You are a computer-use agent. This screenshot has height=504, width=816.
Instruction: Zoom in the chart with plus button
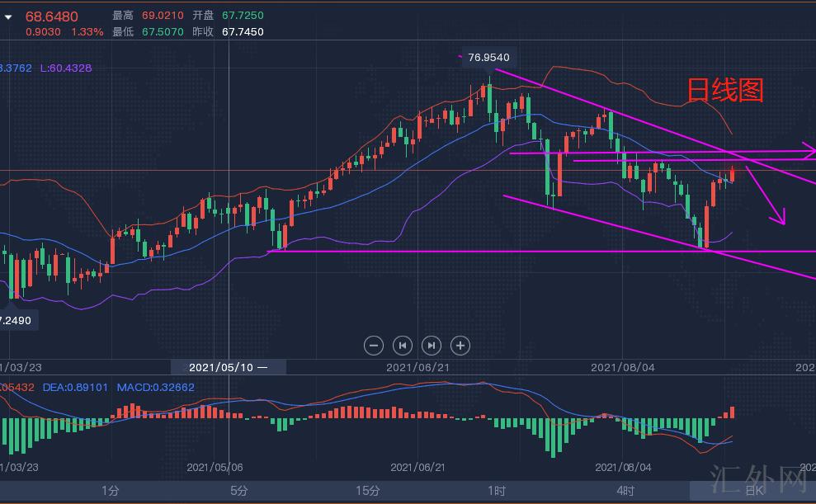point(460,346)
